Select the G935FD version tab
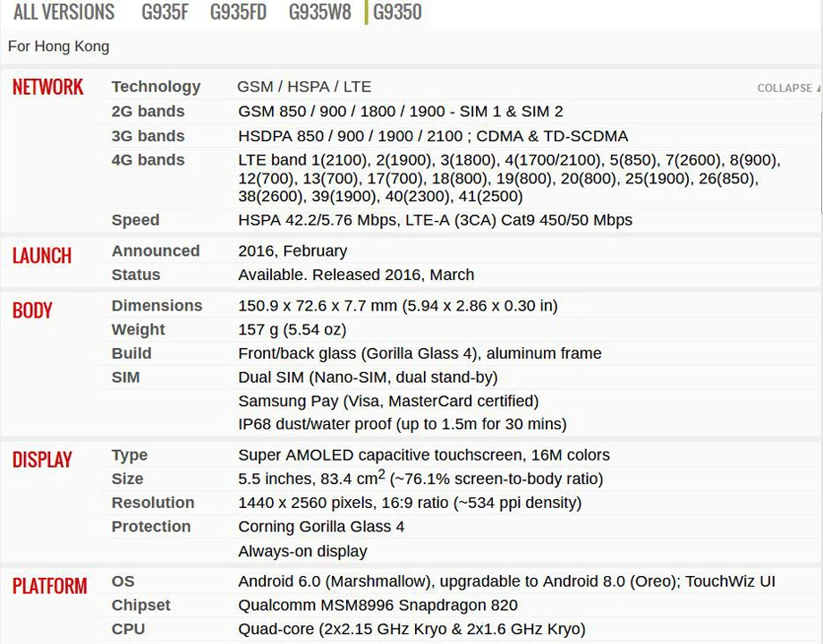The width and height of the screenshot is (823, 644). pos(238,12)
